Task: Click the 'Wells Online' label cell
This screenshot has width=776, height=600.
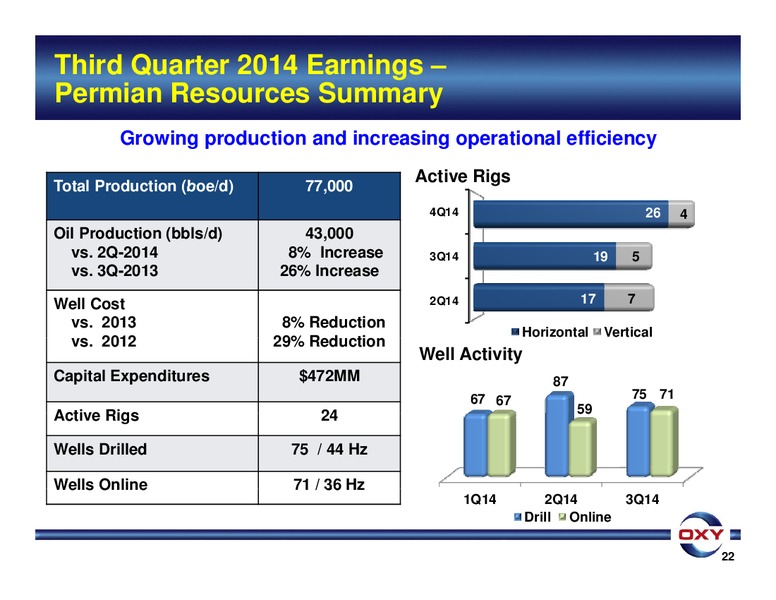Action: click(x=152, y=488)
